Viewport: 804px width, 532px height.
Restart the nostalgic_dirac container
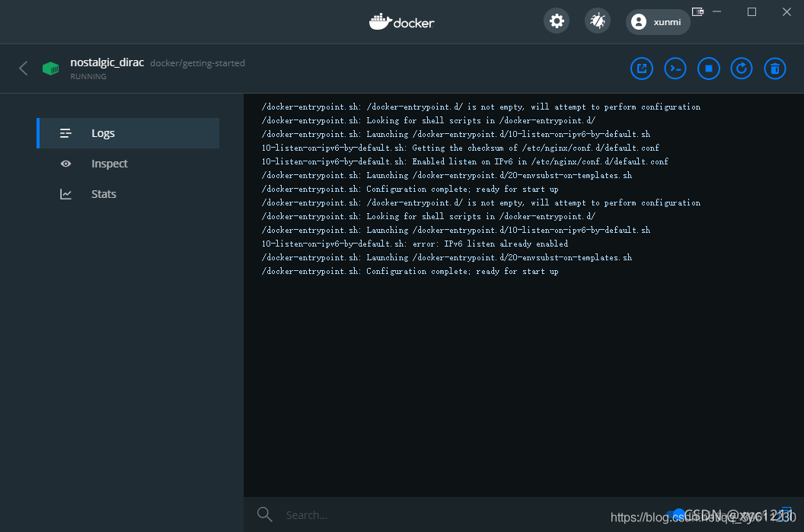(742, 68)
